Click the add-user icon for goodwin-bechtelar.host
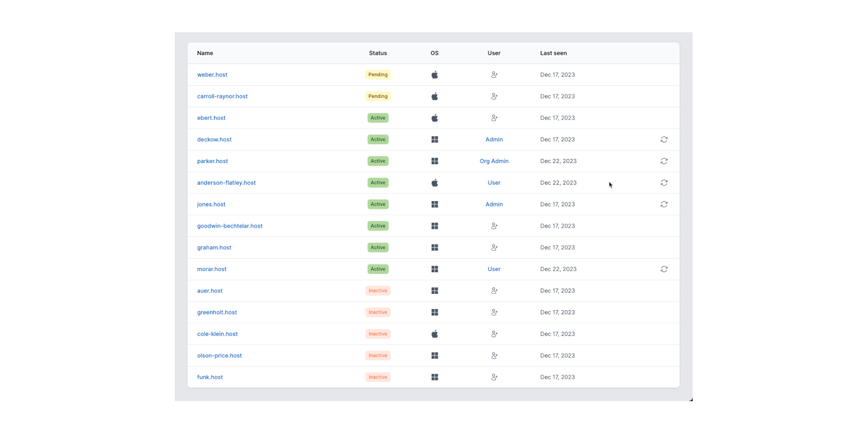Screen dimensions: 868x434 494,226
